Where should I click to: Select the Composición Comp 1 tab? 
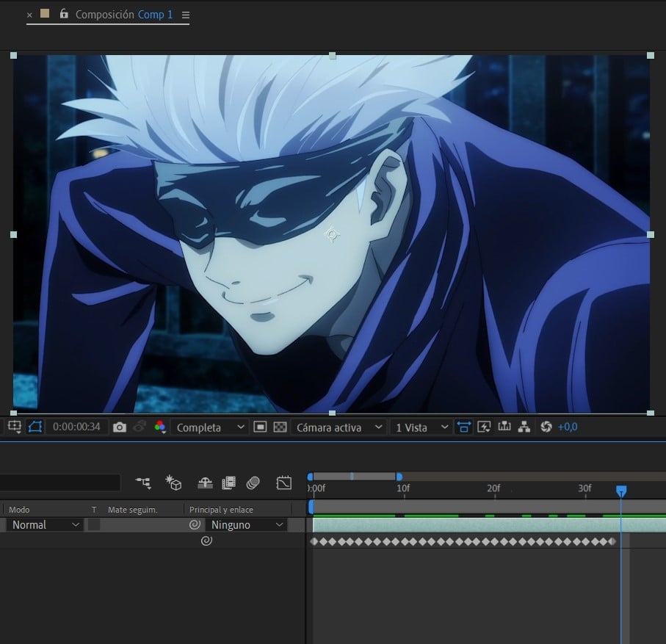pos(124,15)
